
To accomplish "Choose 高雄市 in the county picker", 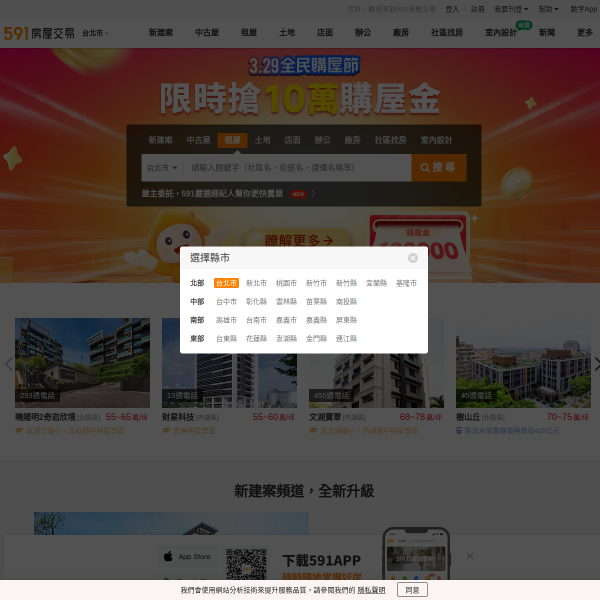I will (226, 320).
